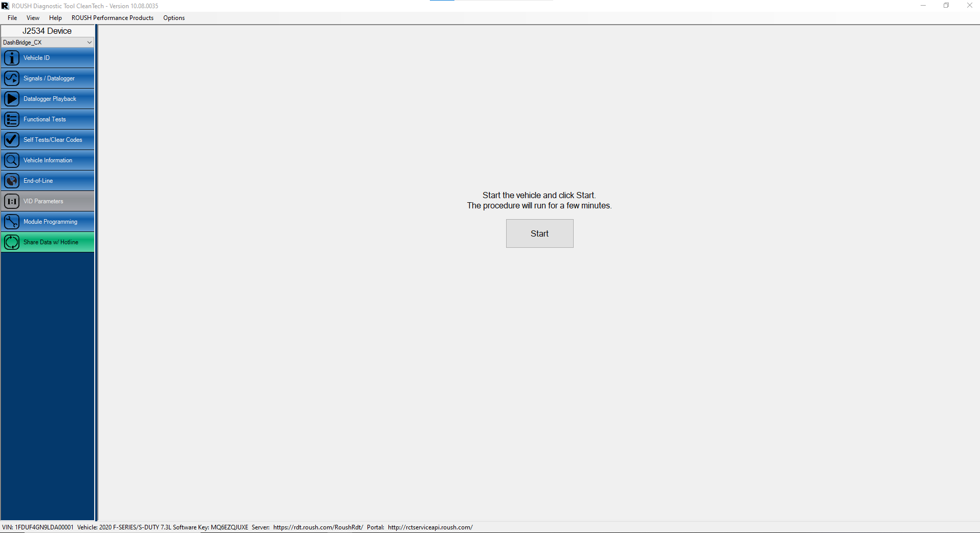Open ROUSH Performance Products menu
Image resolution: width=980 pixels, height=533 pixels.
coord(112,18)
